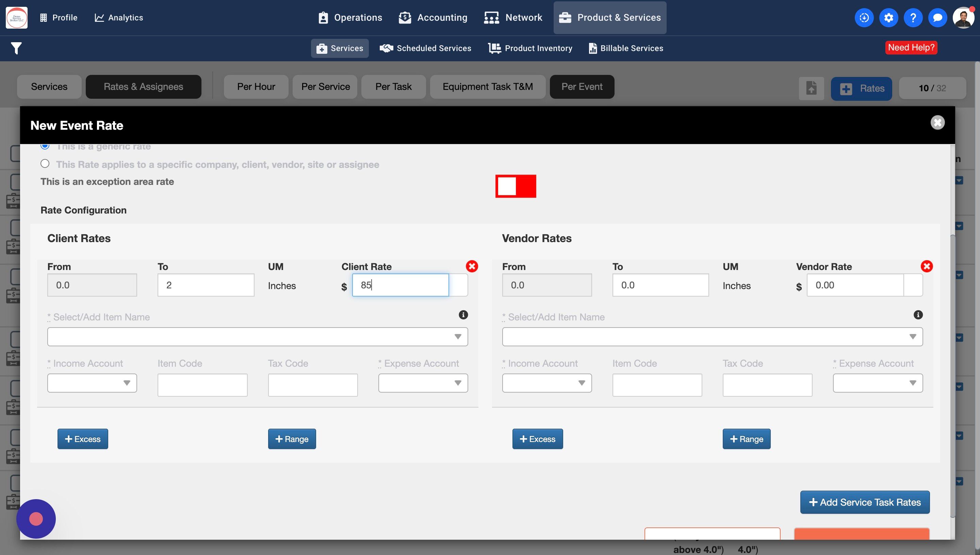
Task: Click the client item name info icon
Action: point(463,315)
